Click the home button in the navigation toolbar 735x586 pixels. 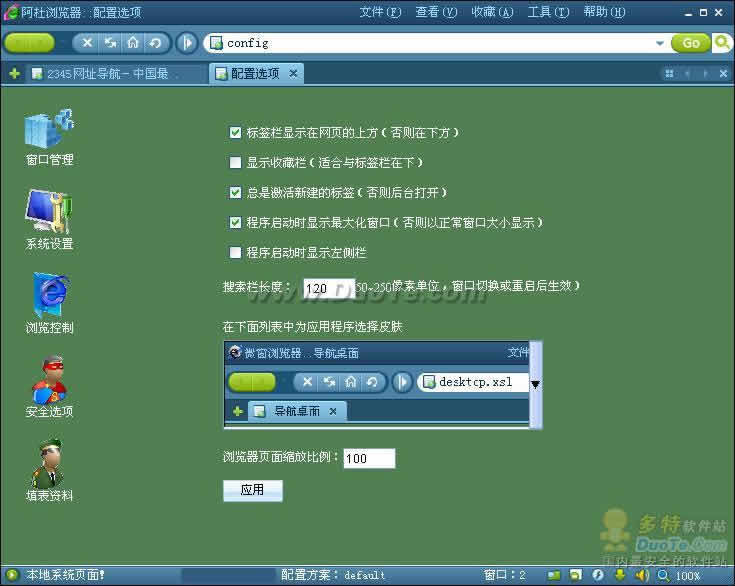[x=132, y=43]
